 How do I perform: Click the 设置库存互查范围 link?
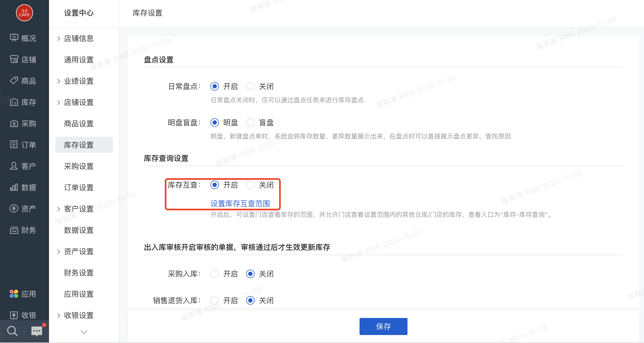pyautogui.click(x=240, y=203)
